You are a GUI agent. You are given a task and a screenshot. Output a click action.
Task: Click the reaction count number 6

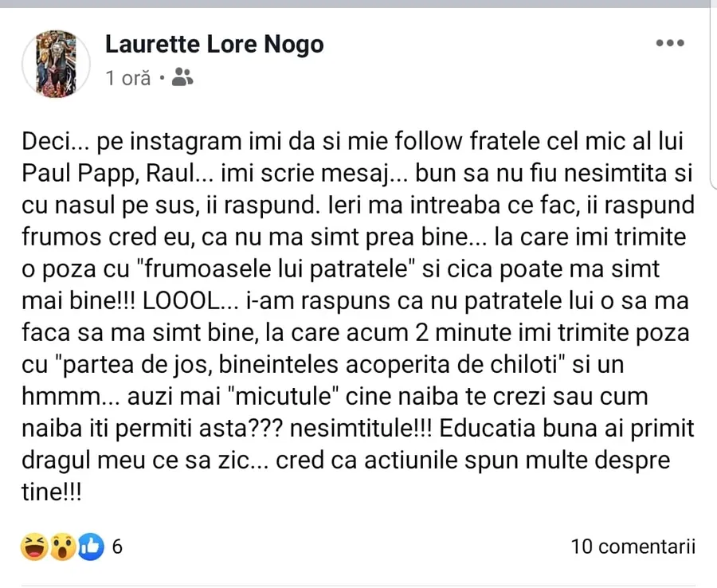tap(117, 547)
